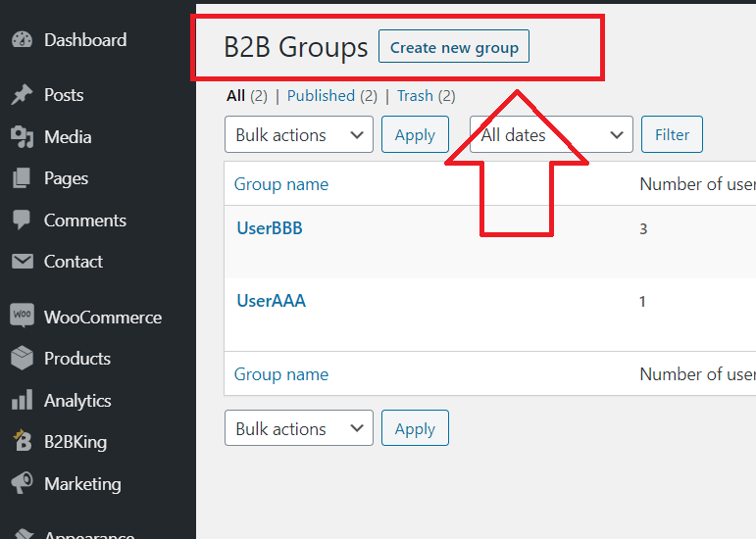The height and width of the screenshot is (539, 756).
Task: Click the WooCommerce Woo badge icon
Action: [x=23, y=316]
